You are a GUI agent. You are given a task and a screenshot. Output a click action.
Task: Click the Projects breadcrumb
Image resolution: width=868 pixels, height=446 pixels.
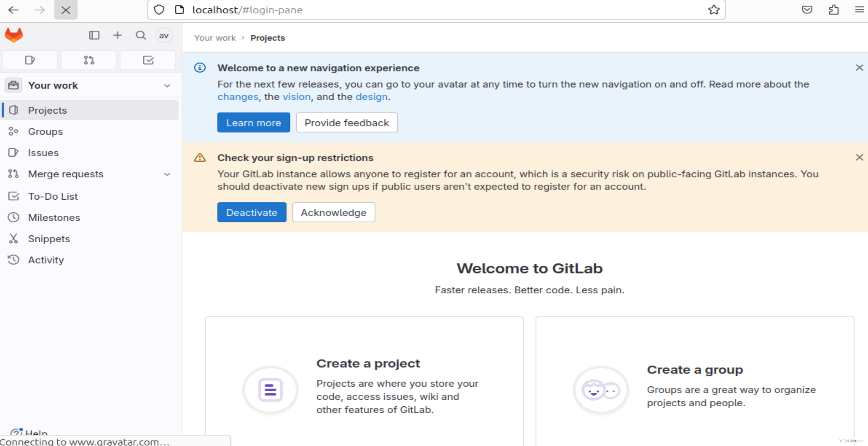tap(268, 38)
